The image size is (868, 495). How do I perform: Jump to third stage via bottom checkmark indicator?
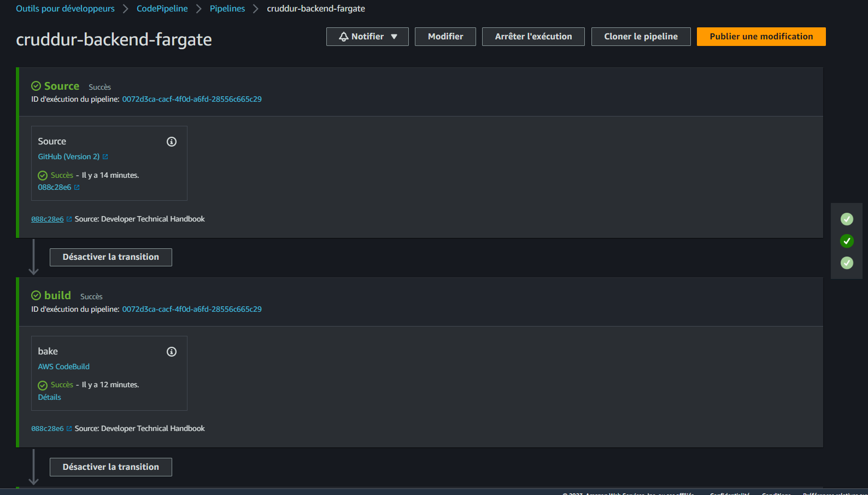pos(847,263)
